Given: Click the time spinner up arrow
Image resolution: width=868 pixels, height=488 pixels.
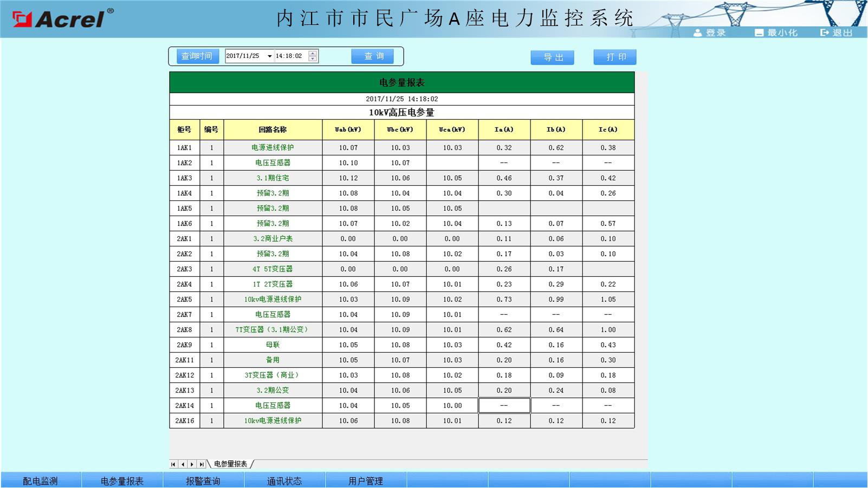Looking at the screenshot, I should [312, 53].
